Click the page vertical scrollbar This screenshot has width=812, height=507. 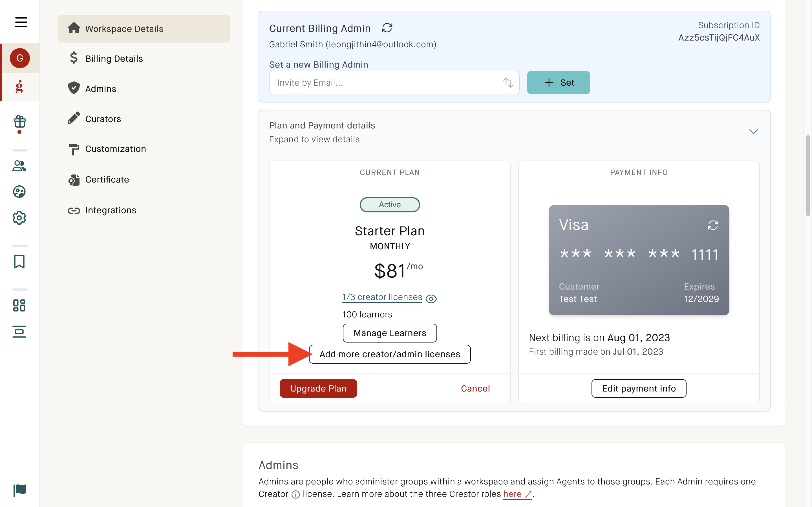[808, 176]
